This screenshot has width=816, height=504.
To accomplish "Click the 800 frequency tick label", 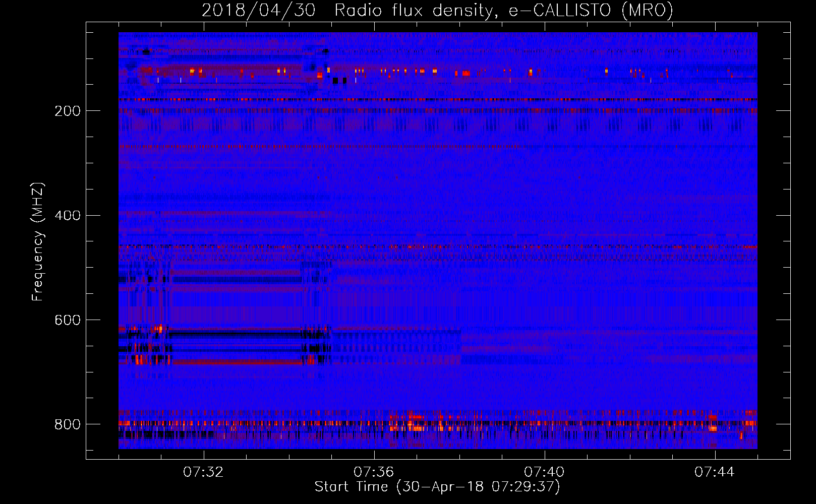I will 68,425.
